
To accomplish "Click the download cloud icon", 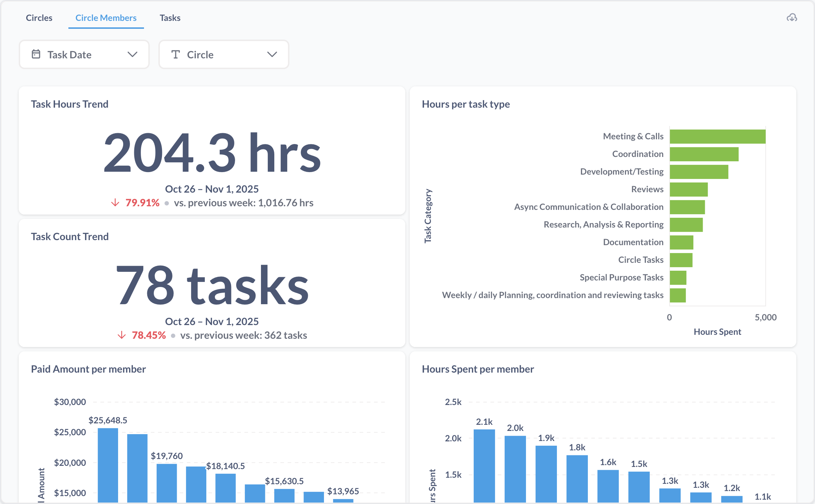I will click(792, 18).
